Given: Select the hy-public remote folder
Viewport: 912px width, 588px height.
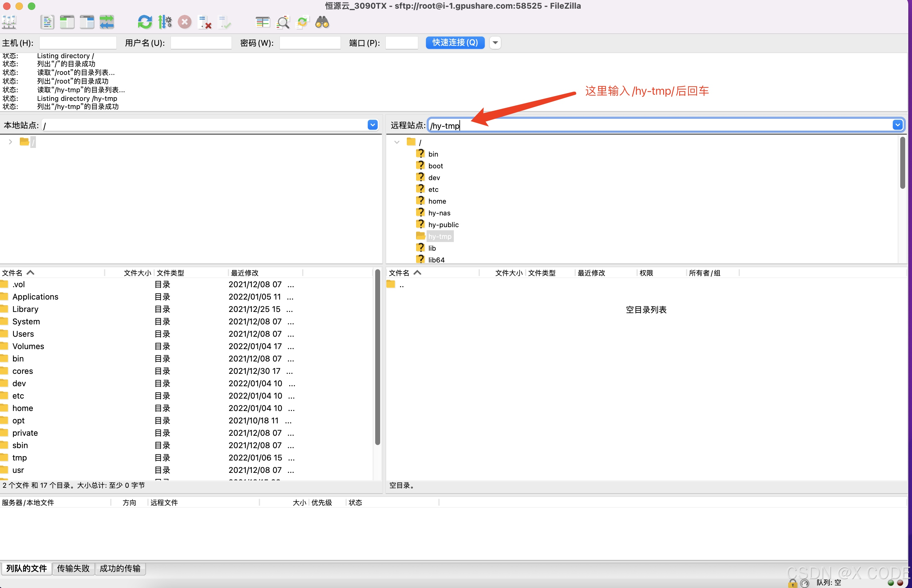Looking at the screenshot, I should (443, 224).
